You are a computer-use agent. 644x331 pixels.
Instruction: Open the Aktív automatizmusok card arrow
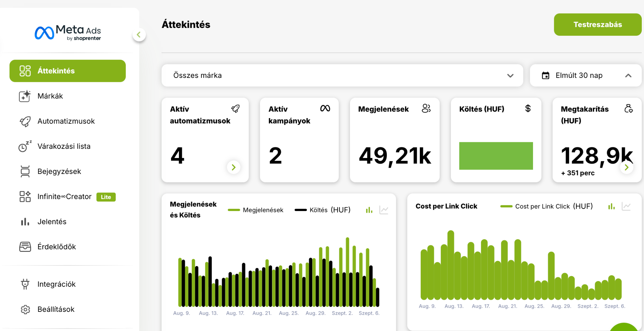(x=233, y=167)
